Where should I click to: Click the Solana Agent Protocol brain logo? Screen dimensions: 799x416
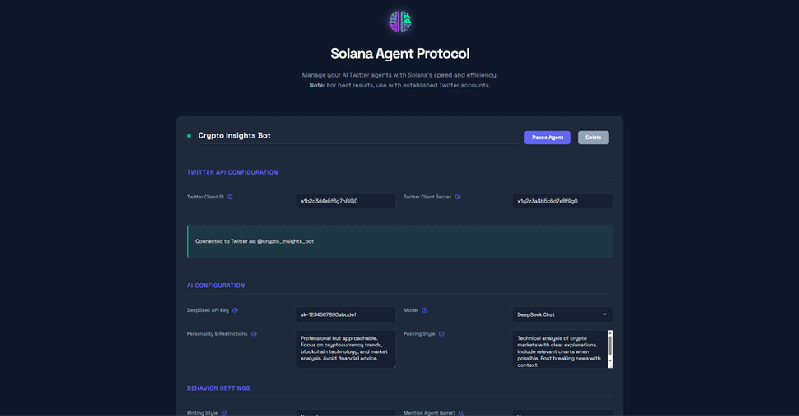pyautogui.click(x=400, y=22)
